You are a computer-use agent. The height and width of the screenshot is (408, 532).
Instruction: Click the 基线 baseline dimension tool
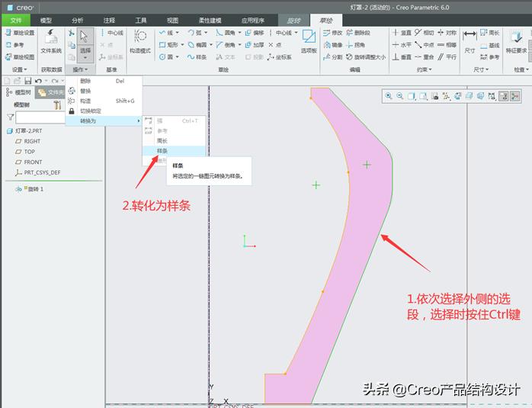click(489, 45)
